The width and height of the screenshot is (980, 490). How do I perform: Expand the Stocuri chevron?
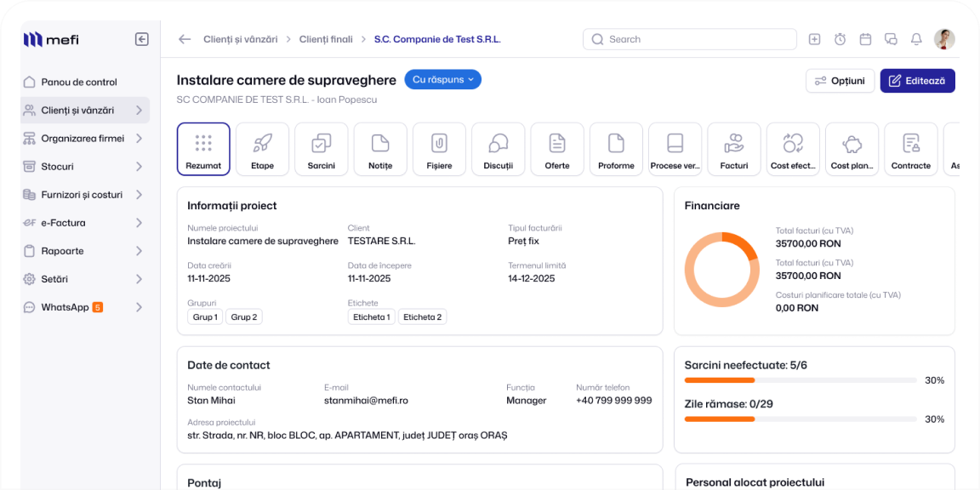(x=139, y=166)
